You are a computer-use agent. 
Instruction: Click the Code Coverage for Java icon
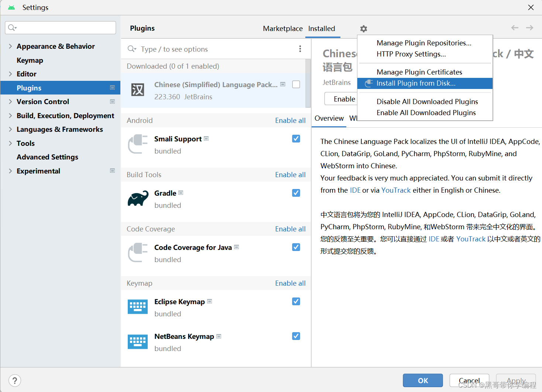pos(138,252)
